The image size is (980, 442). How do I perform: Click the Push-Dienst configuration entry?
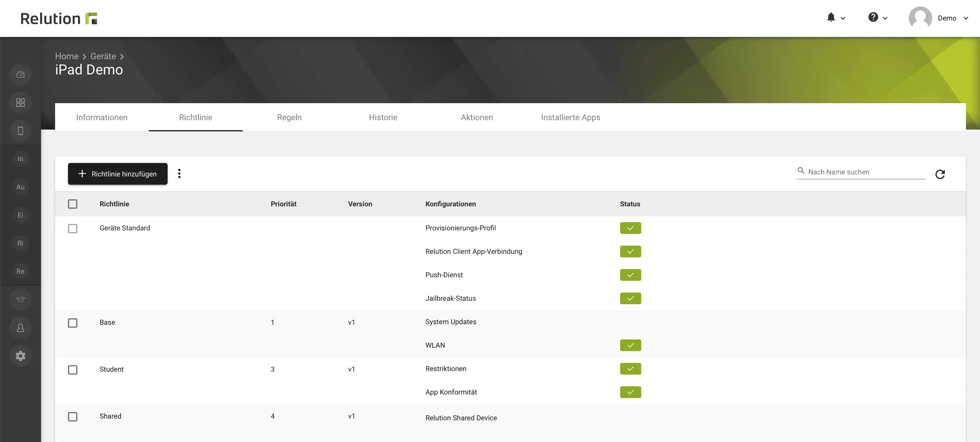(444, 275)
